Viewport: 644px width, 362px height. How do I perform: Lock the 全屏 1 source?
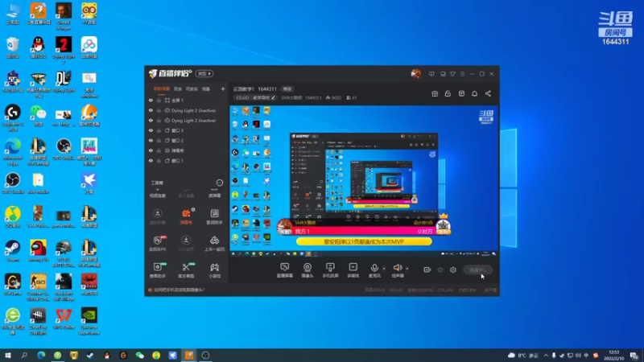[x=159, y=100]
